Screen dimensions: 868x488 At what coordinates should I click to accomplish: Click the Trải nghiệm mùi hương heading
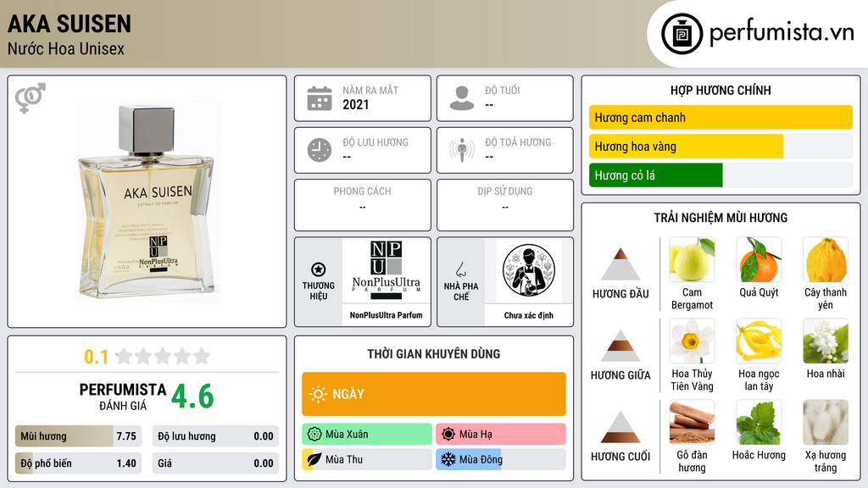tap(721, 218)
